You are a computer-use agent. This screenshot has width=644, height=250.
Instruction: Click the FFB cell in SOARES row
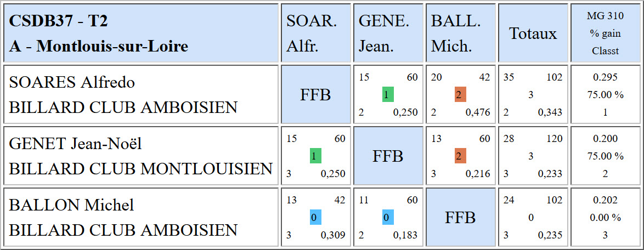(x=316, y=94)
